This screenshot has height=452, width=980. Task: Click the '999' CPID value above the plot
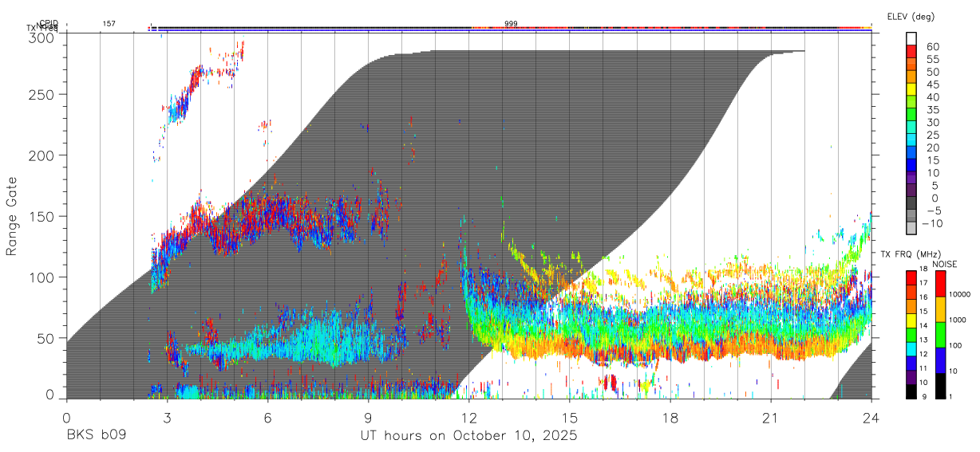tap(511, 24)
